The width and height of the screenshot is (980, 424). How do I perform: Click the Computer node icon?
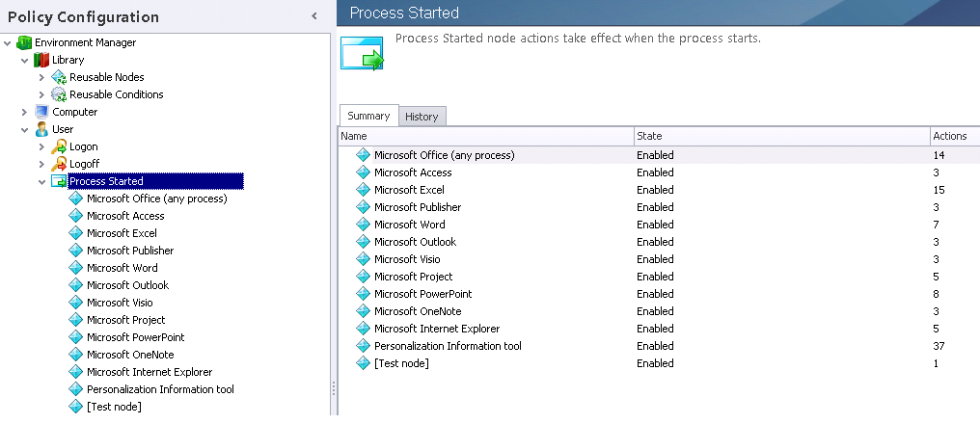[x=41, y=112]
